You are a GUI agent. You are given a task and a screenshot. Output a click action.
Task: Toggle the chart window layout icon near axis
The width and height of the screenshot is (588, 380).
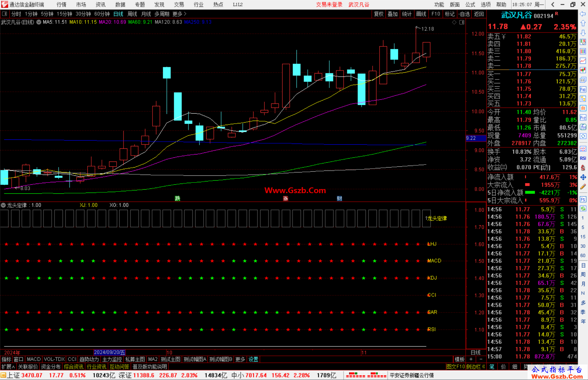point(462,22)
